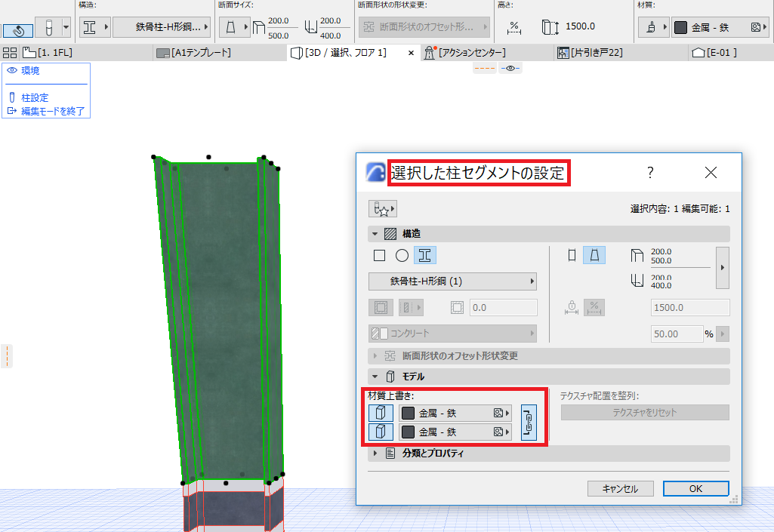This screenshot has width=774, height=532.
Task: Click the キャンセル button
Action: (x=620, y=488)
